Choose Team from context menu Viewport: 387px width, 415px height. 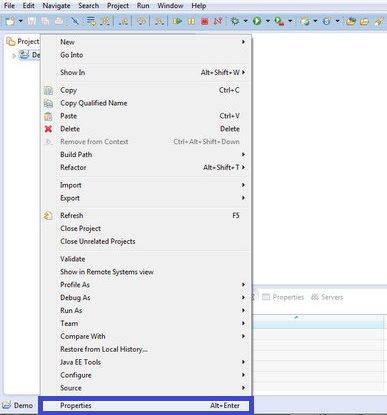[x=146, y=324]
